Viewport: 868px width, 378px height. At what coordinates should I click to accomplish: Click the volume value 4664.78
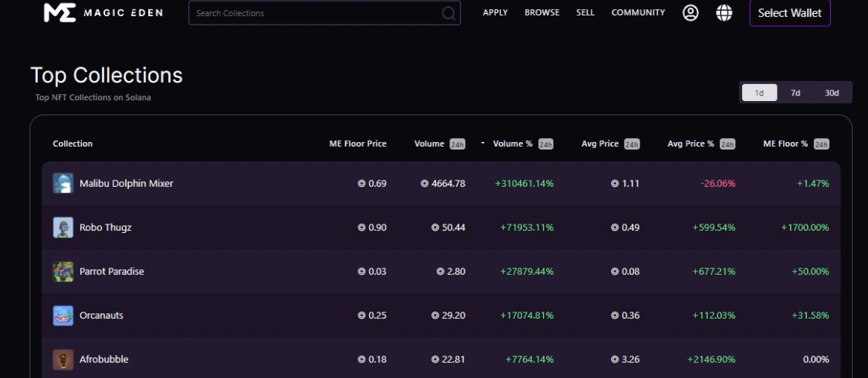(x=442, y=184)
